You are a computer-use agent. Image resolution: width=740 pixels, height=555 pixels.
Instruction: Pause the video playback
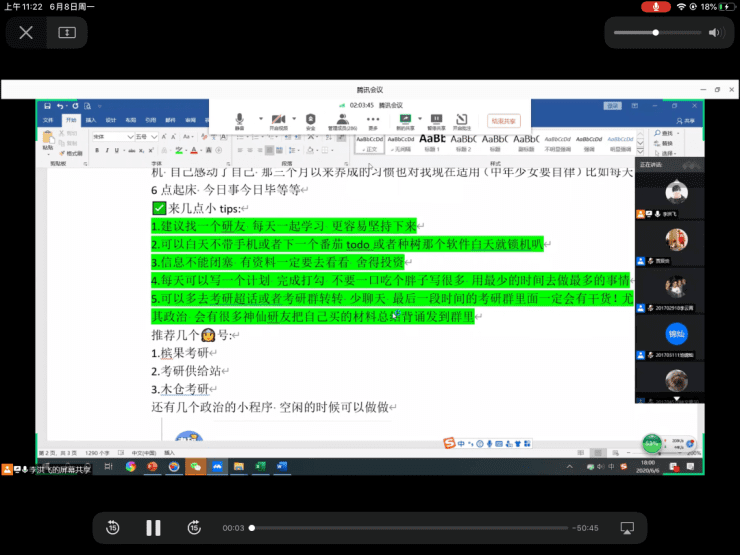tap(153, 527)
